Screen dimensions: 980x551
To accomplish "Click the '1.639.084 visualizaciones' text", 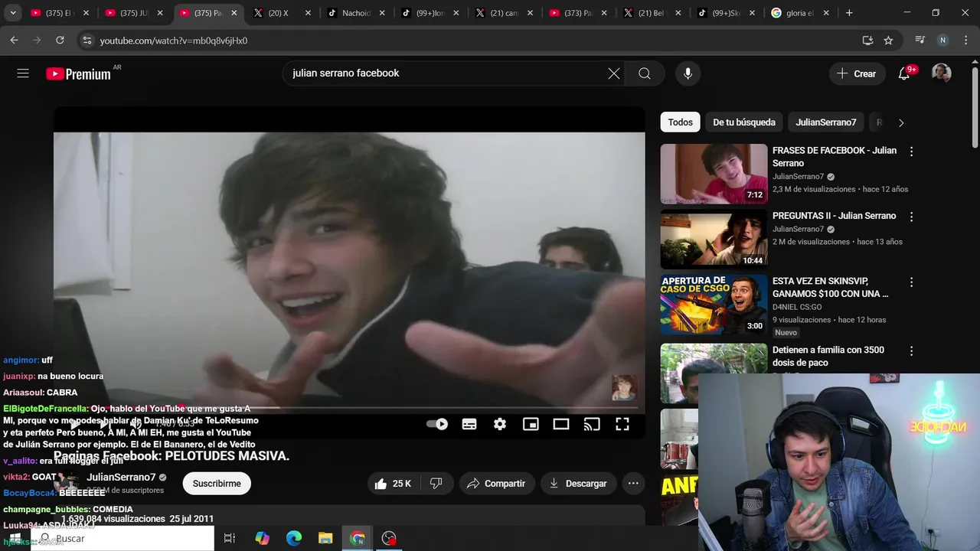I will 113,519.
